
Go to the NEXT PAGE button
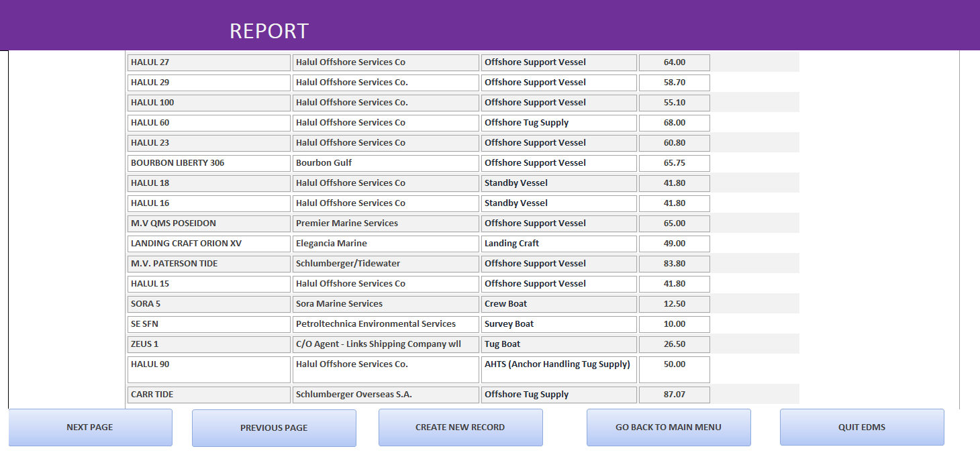(x=90, y=427)
